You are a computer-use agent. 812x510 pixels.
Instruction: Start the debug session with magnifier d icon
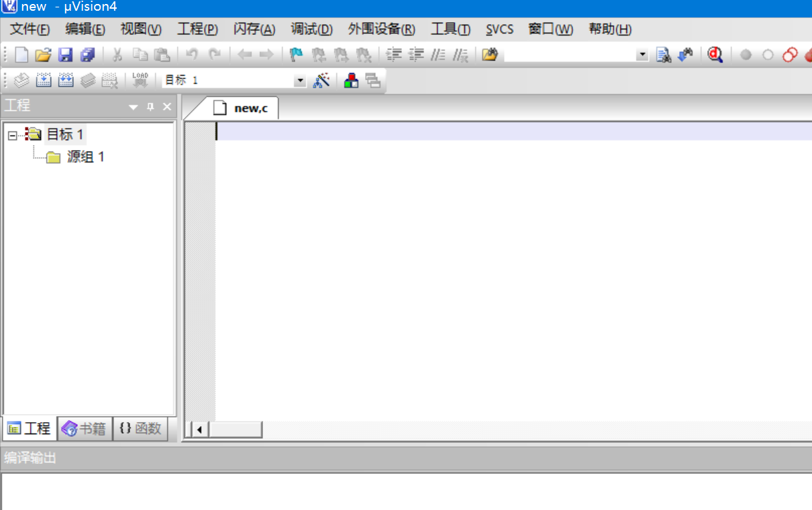click(x=715, y=55)
